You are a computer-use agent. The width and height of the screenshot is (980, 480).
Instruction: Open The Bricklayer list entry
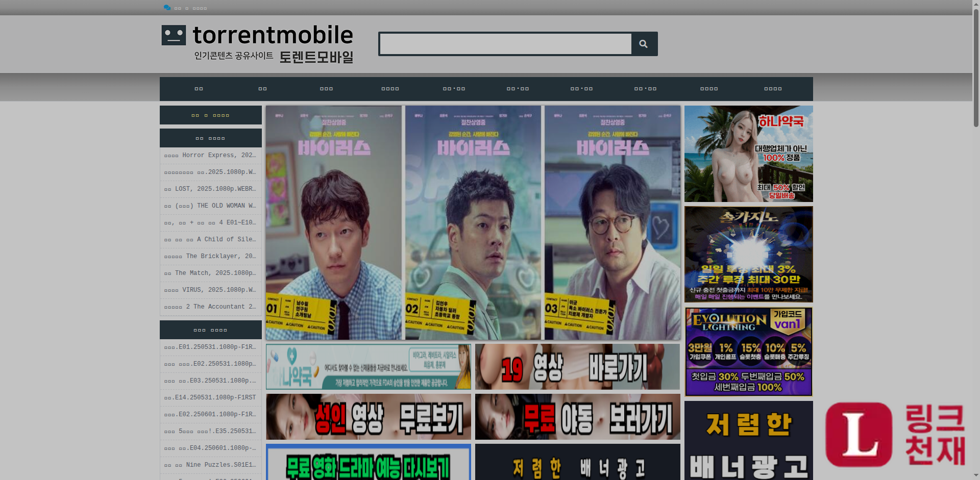click(210, 257)
